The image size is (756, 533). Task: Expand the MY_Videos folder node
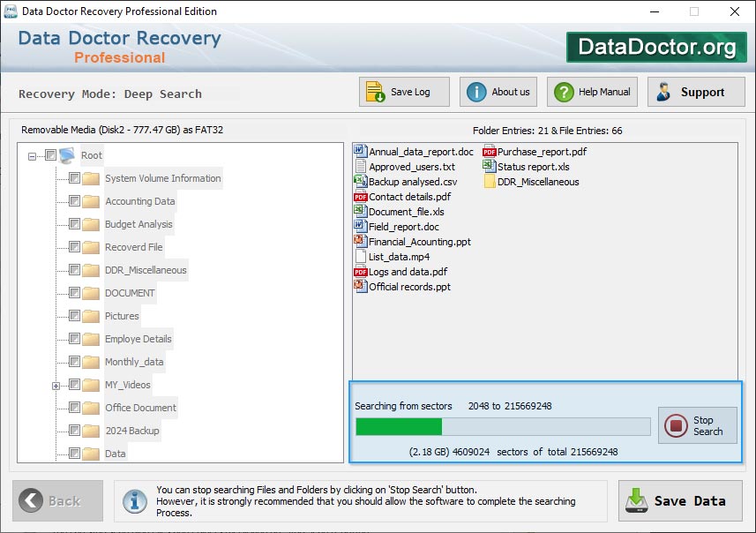click(56, 386)
